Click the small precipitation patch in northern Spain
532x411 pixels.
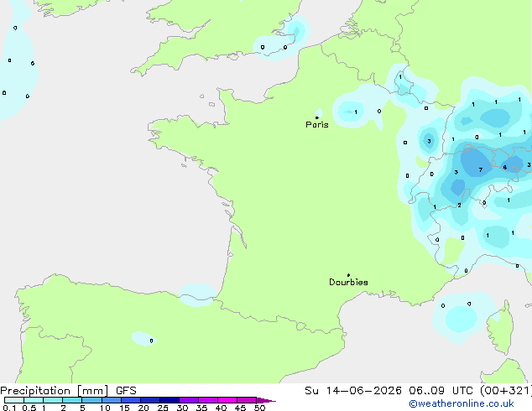pyautogui.click(x=143, y=338)
